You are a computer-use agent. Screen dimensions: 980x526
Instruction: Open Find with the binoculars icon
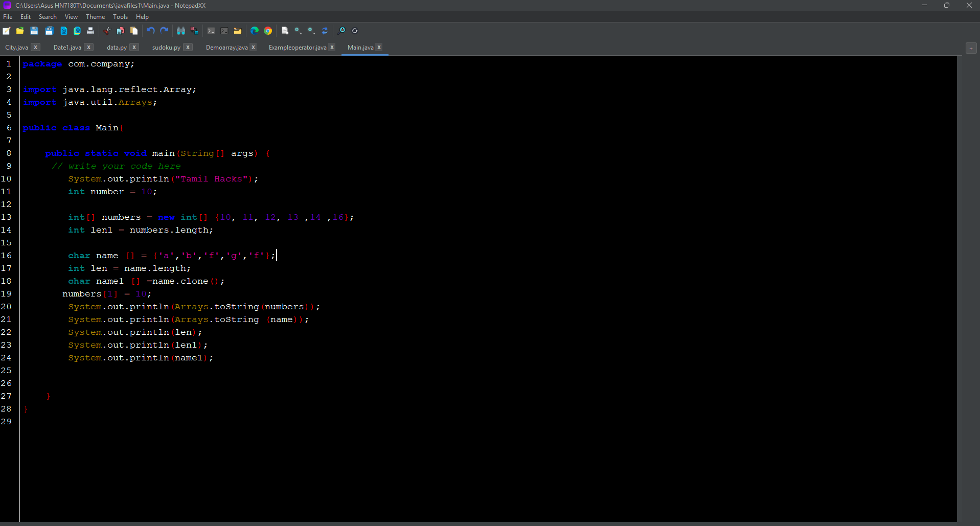(x=181, y=31)
